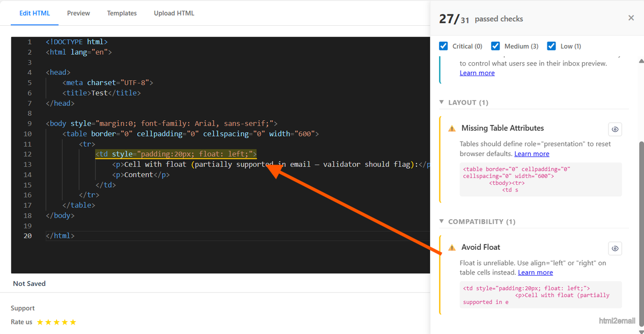This screenshot has width=644, height=334.
Task: Select the Upload HTML tab
Action: click(174, 13)
